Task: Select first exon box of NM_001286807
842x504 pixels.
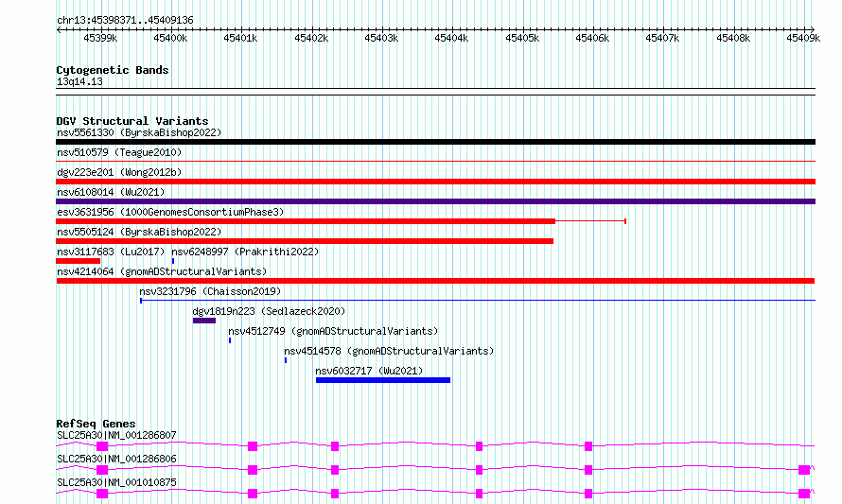Action: (102, 446)
